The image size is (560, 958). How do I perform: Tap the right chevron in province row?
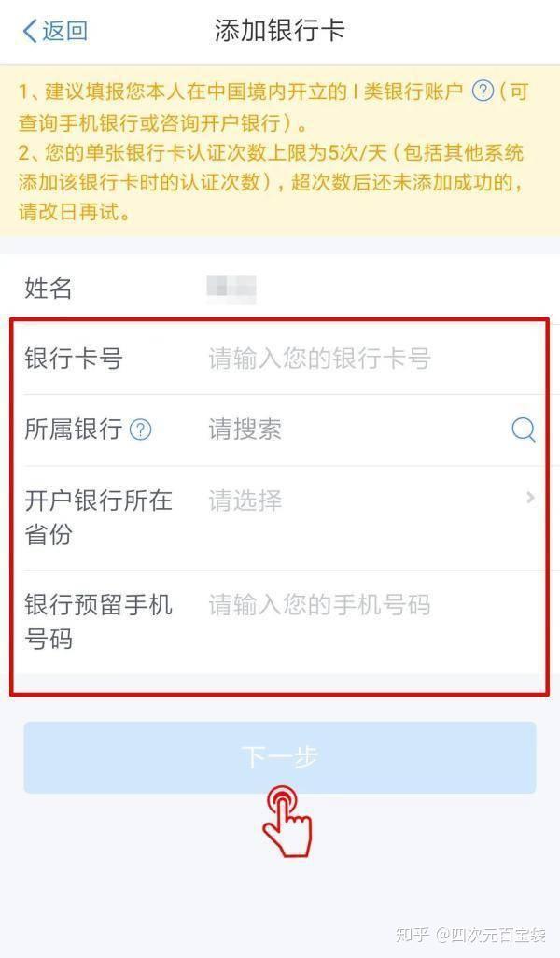click(x=530, y=498)
